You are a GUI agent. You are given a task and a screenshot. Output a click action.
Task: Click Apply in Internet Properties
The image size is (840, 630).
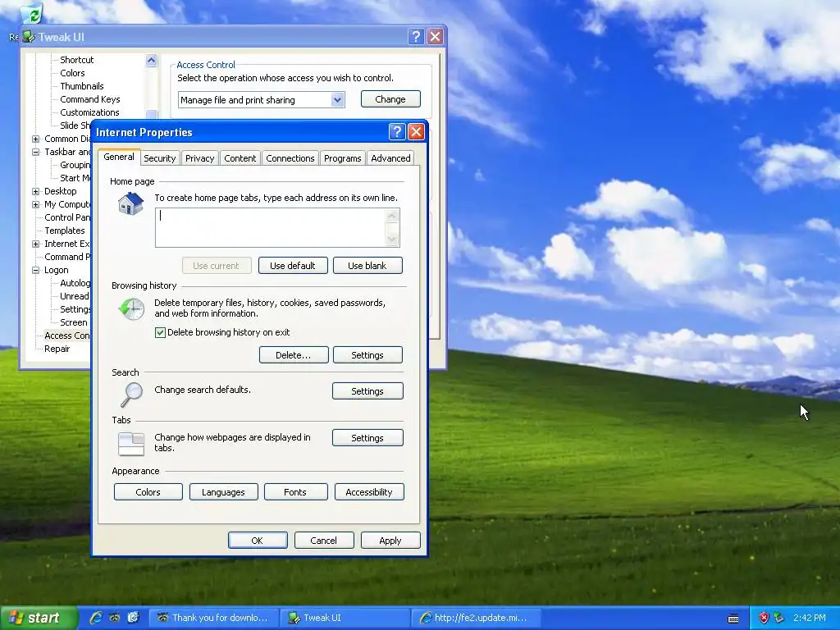[x=390, y=541]
